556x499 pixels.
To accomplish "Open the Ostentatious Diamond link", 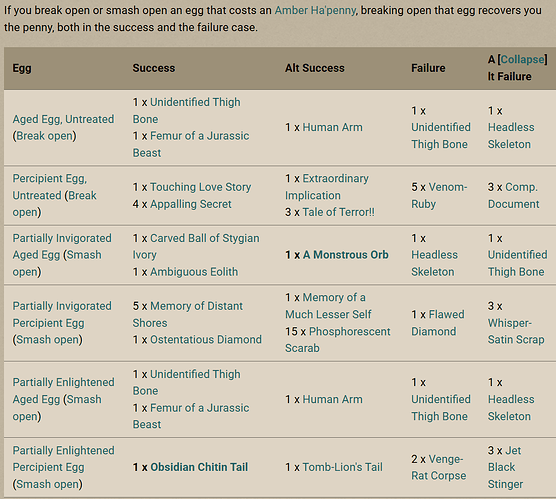I will coord(206,339).
